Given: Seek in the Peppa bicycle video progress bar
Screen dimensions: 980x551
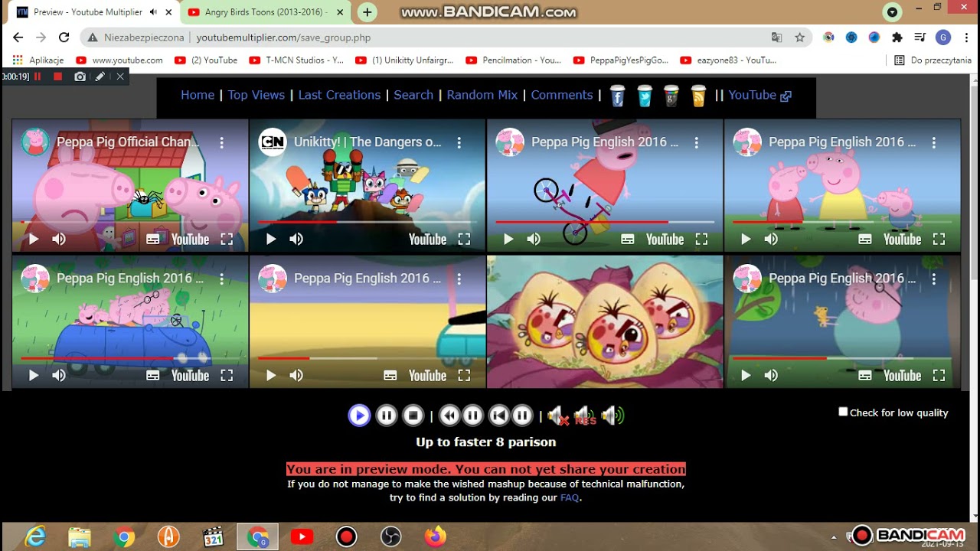Looking at the screenshot, I should coord(605,222).
